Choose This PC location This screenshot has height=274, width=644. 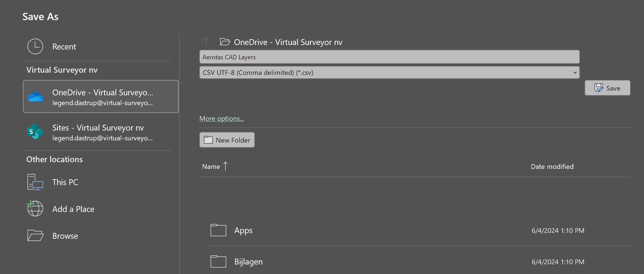tap(97, 182)
